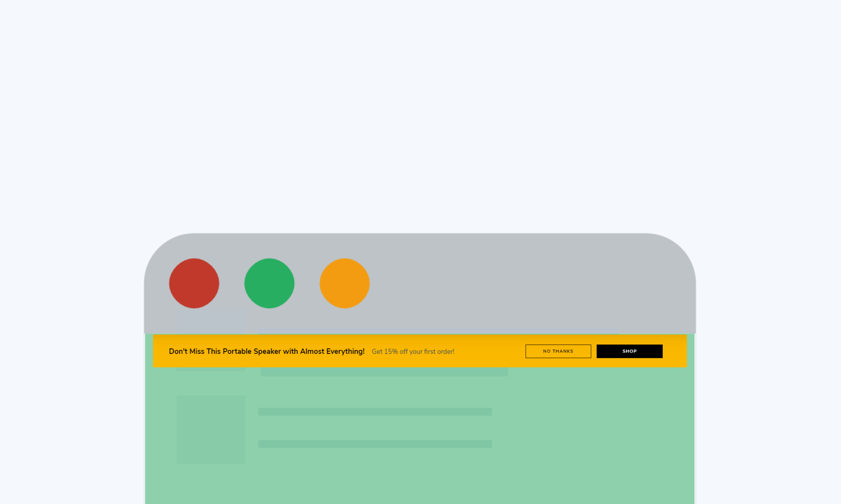Click the portable speaker offer text
841x504 pixels.
pyautogui.click(x=266, y=351)
